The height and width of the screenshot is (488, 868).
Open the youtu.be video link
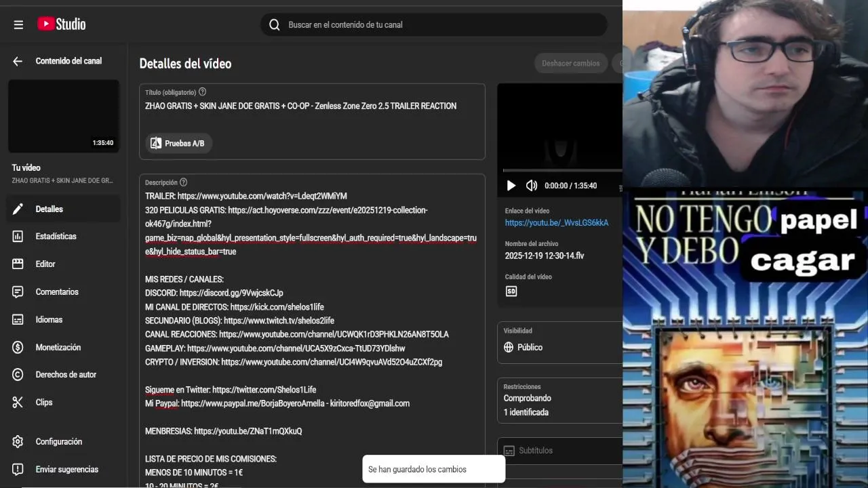pos(557,223)
